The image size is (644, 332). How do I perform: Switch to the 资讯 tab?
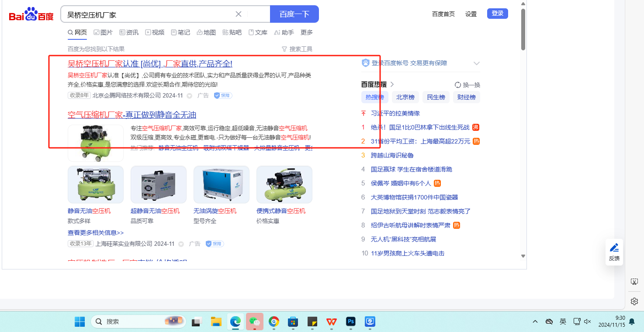129,32
